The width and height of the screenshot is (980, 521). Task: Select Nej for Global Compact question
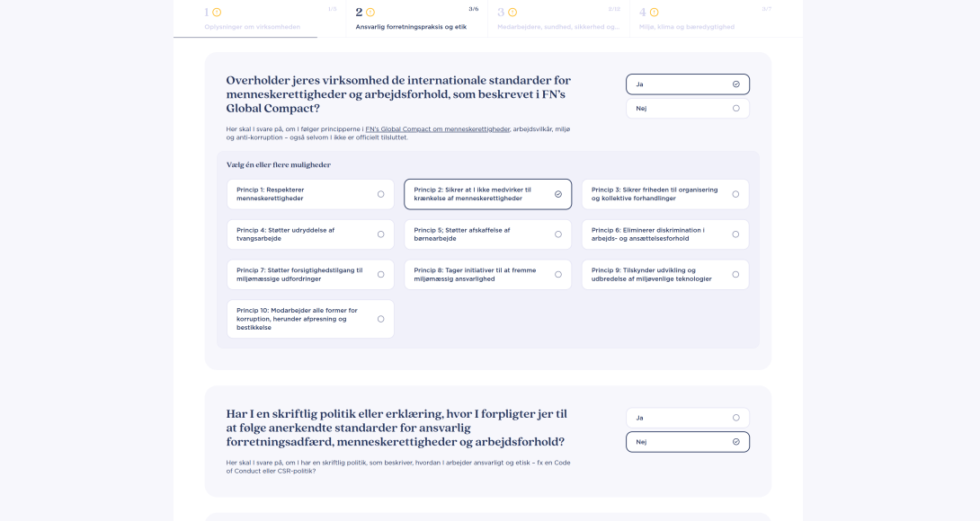coord(688,109)
